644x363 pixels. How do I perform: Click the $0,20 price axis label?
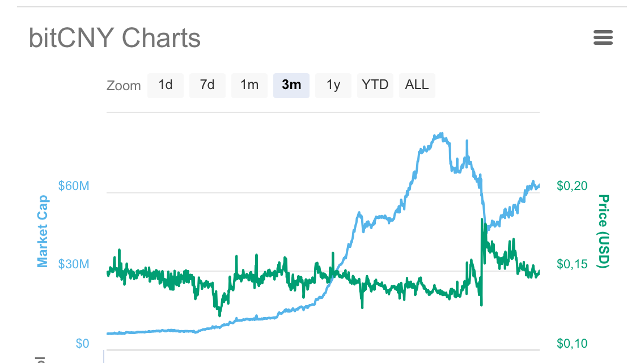pyautogui.click(x=572, y=186)
